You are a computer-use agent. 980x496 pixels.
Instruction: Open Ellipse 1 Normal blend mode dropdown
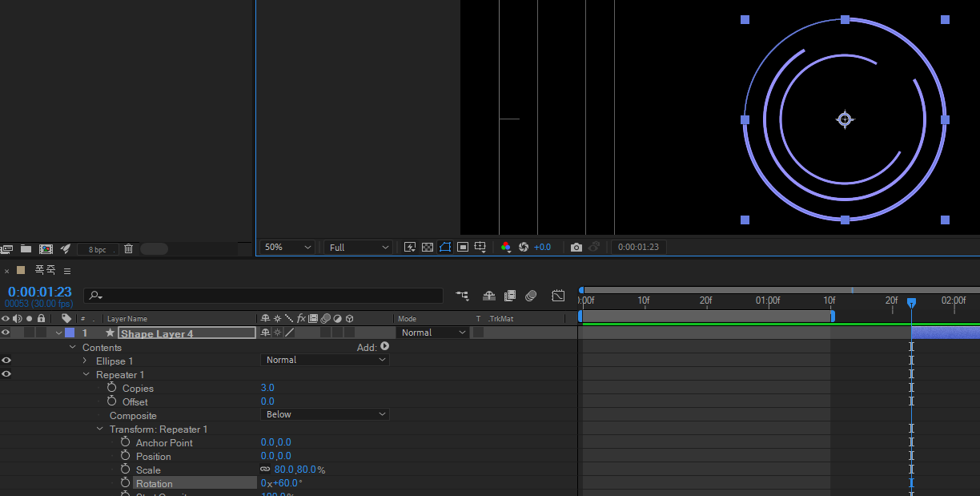tap(325, 360)
